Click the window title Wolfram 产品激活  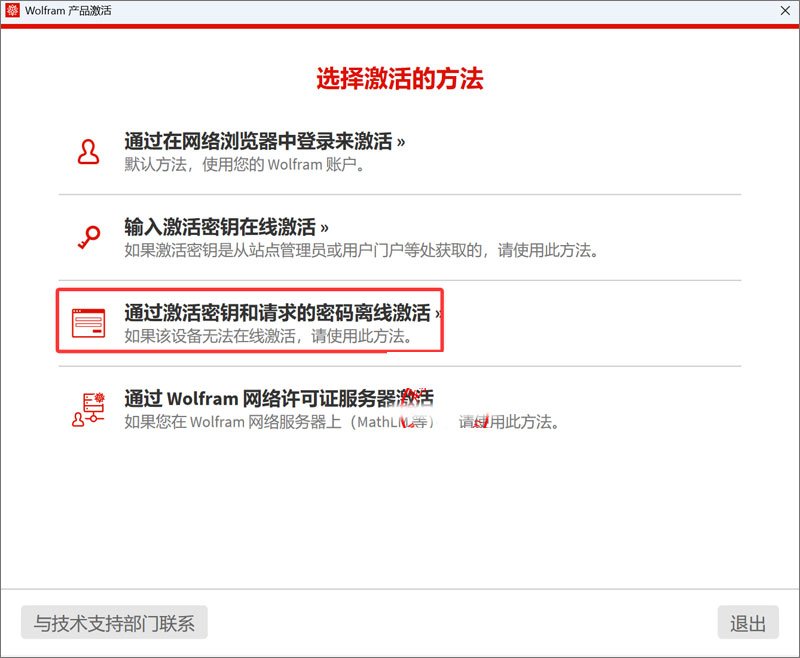tap(68, 10)
